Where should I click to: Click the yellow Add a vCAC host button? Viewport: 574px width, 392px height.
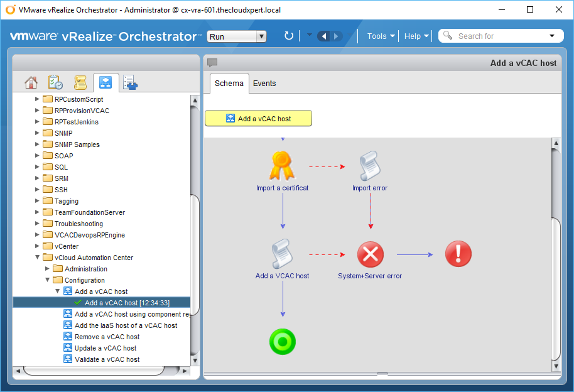[x=258, y=119]
